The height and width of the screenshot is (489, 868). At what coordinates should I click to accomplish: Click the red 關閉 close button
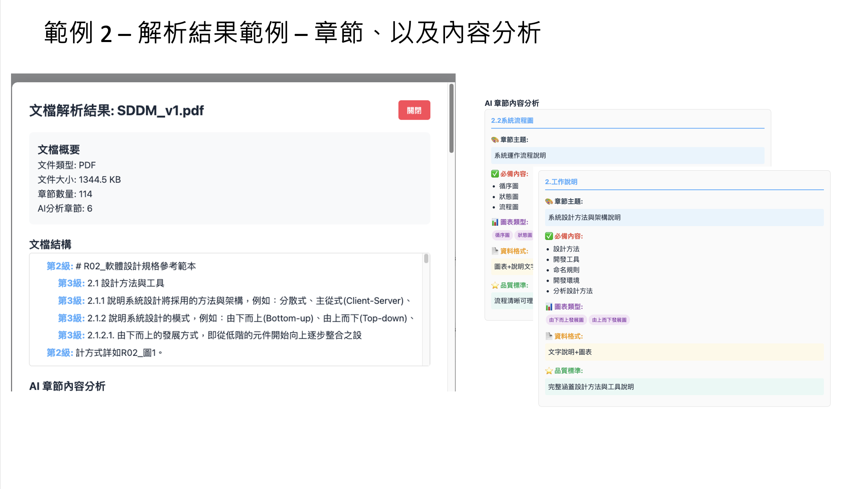[414, 110]
